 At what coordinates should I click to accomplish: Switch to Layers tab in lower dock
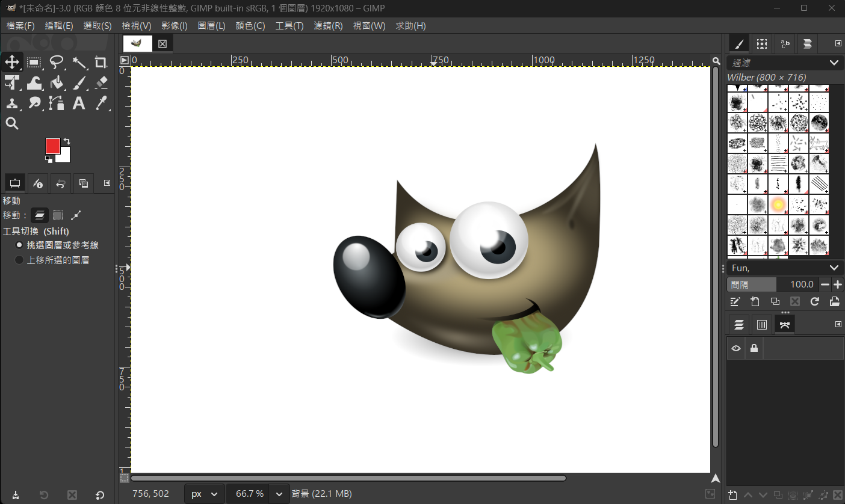click(739, 325)
